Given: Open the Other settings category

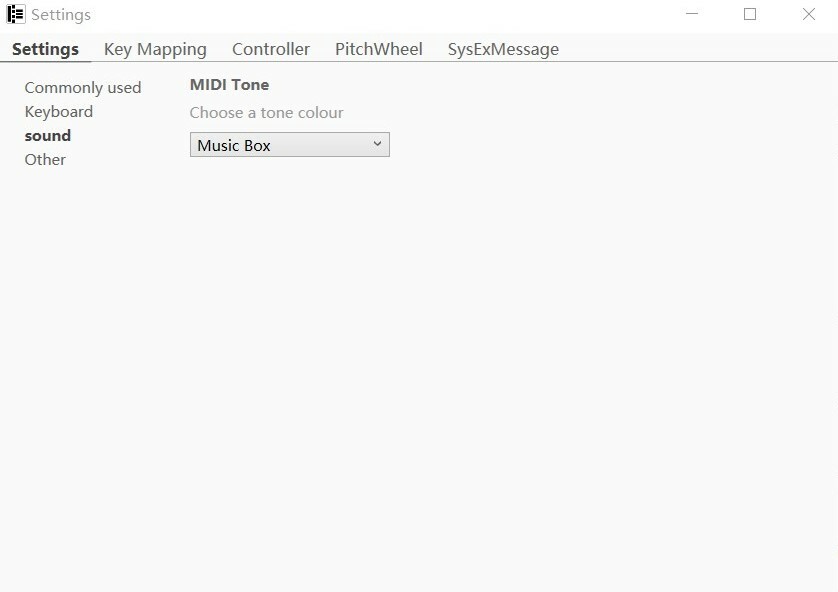Looking at the screenshot, I should click(x=45, y=160).
